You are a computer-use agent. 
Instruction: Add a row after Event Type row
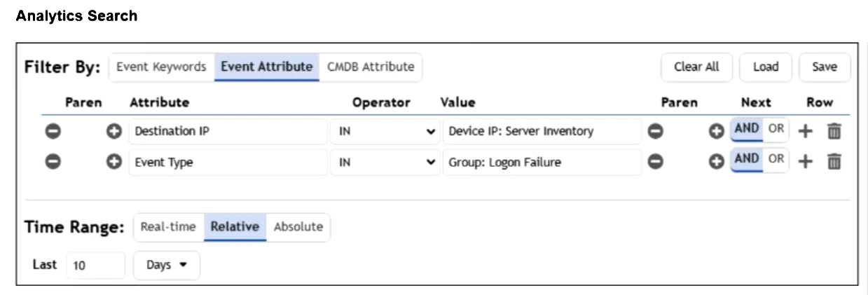[x=806, y=162]
